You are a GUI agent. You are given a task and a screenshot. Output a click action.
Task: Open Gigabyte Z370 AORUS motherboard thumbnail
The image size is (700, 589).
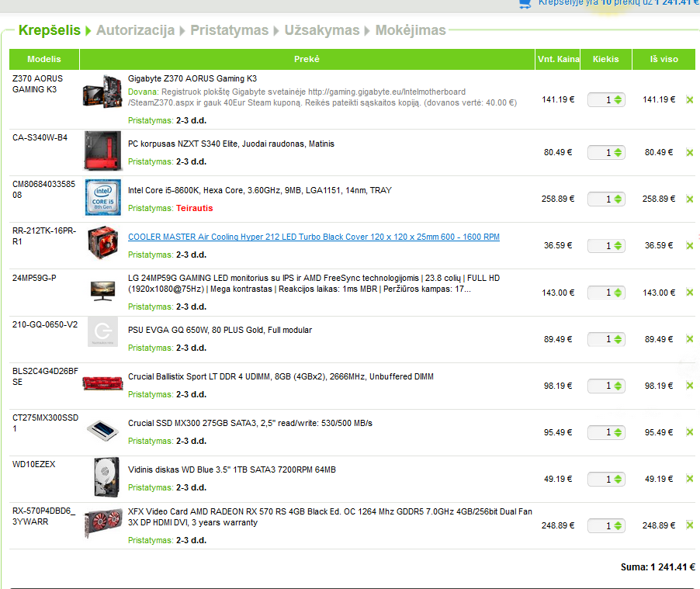click(x=102, y=92)
